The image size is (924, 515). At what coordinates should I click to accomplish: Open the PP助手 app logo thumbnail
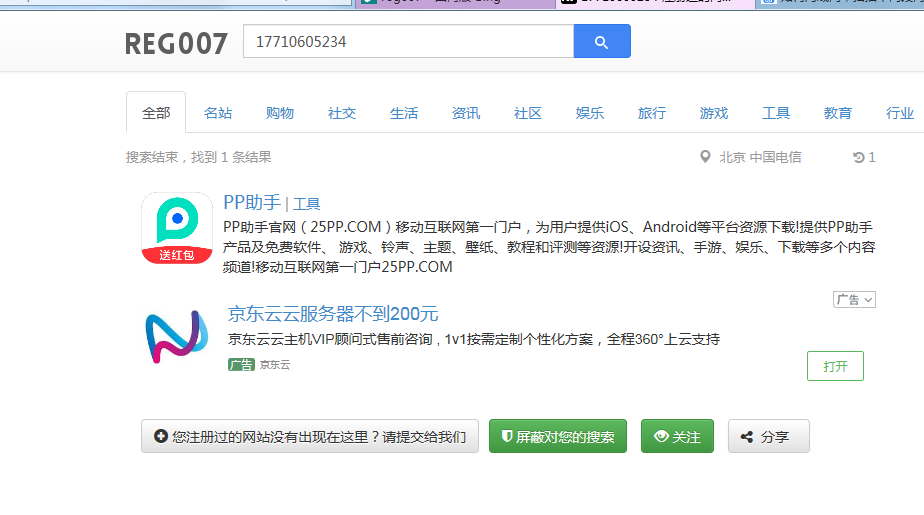177,228
